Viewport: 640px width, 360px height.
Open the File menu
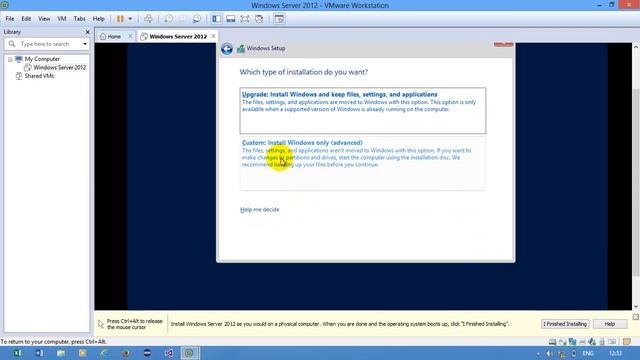(10, 19)
